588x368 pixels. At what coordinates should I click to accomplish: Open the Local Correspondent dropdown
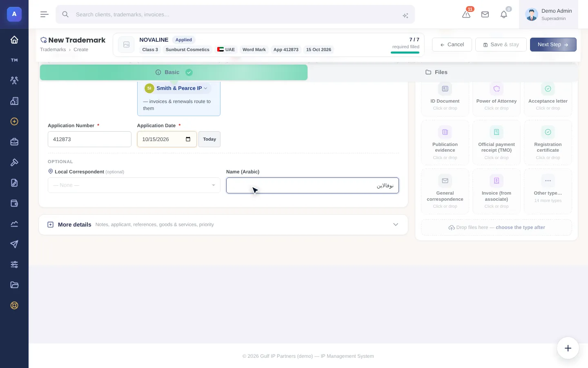point(134,185)
